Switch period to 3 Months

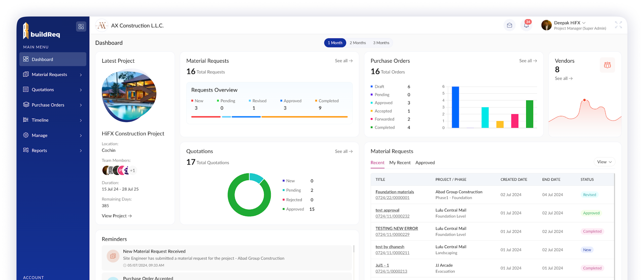point(381,43)
